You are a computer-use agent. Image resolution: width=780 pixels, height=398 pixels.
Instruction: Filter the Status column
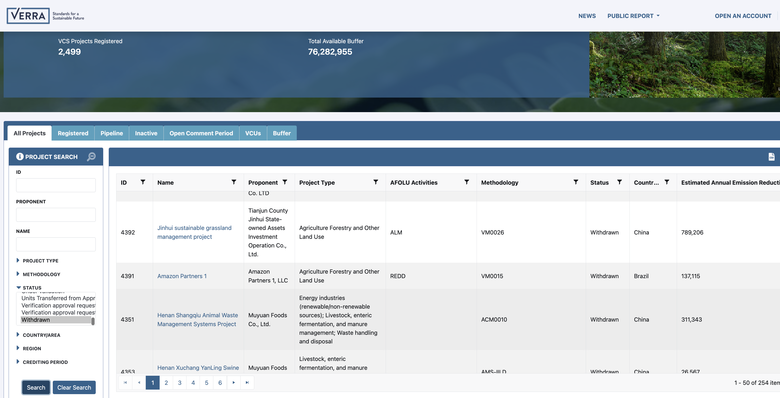click(619, 182)
